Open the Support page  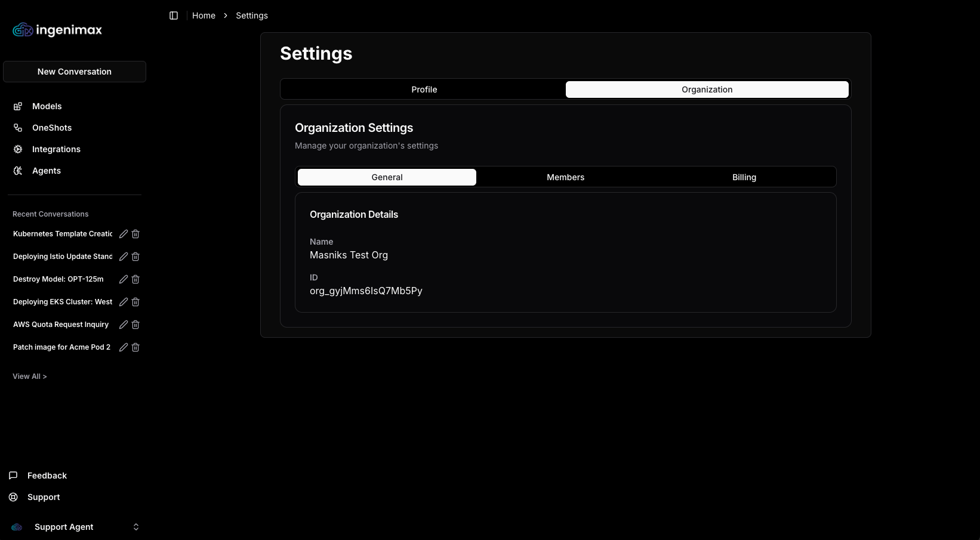click(44, 497)
